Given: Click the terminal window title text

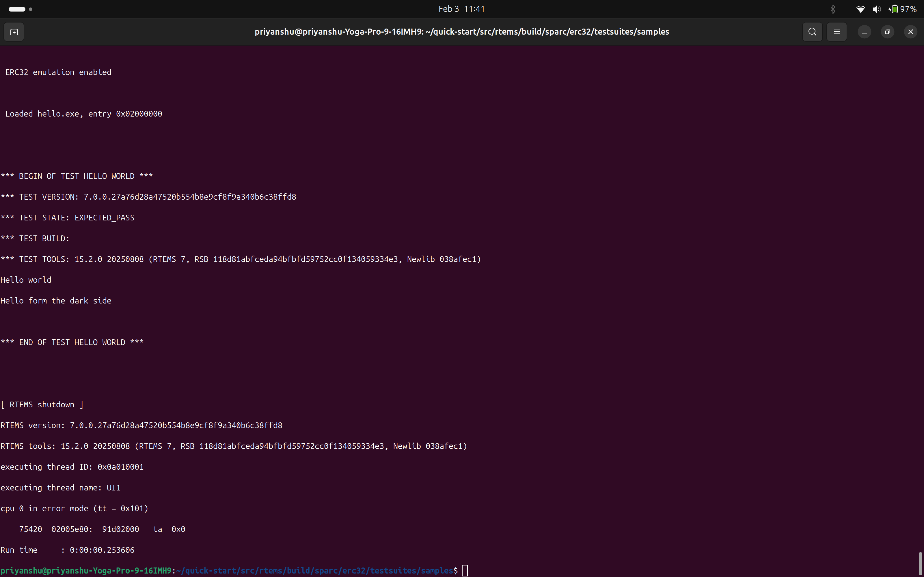Looking at the screenshot, I should coord(462,32).
